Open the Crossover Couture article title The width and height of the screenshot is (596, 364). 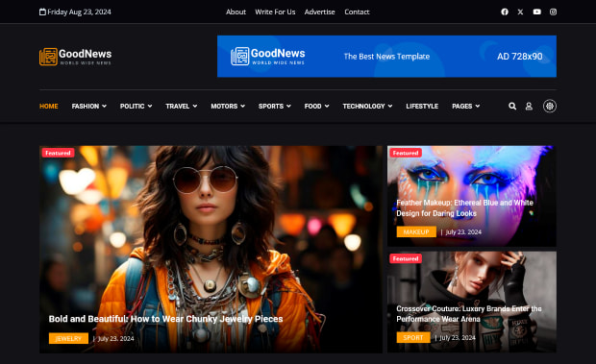(469, 314)
